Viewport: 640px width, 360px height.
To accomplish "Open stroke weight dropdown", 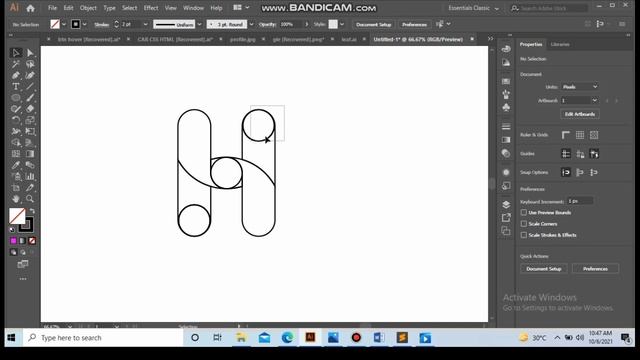I will pyautogui.click(x=145, y=24).
